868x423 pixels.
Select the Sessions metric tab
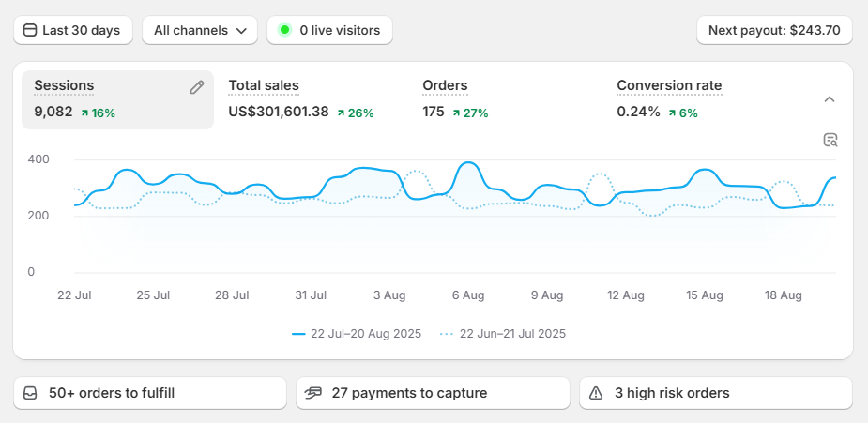[x=64, y=86]
